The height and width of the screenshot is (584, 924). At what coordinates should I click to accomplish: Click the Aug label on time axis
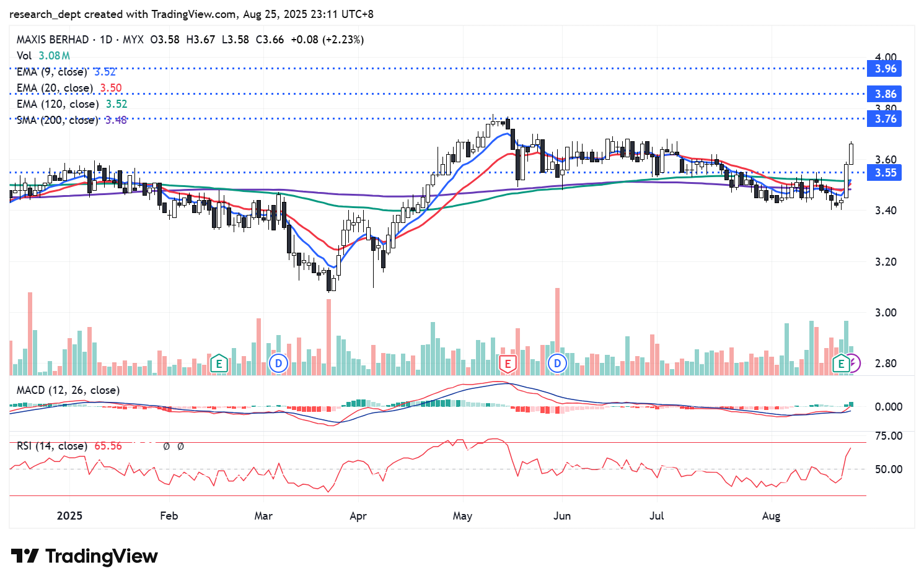[x=771, y=516]
